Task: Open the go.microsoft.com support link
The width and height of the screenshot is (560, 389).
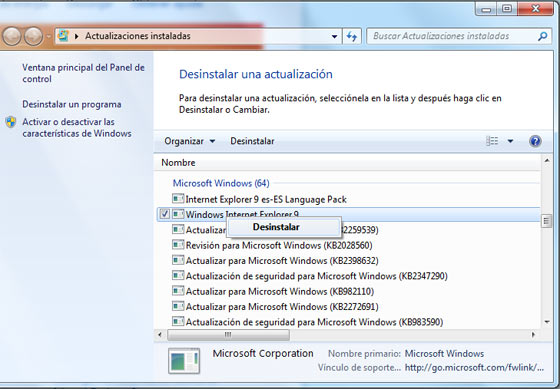Action: [x=474, y=368]
